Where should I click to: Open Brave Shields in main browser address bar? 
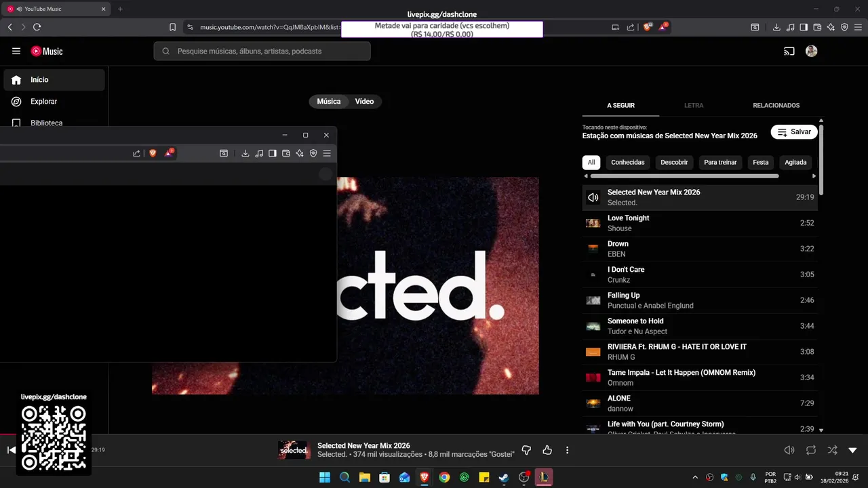[x=648, y=27]
